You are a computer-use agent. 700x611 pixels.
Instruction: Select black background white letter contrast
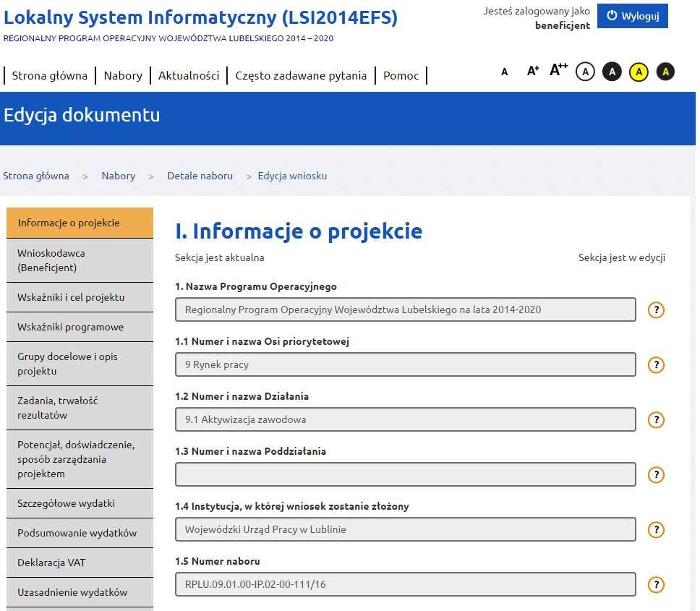612,72
